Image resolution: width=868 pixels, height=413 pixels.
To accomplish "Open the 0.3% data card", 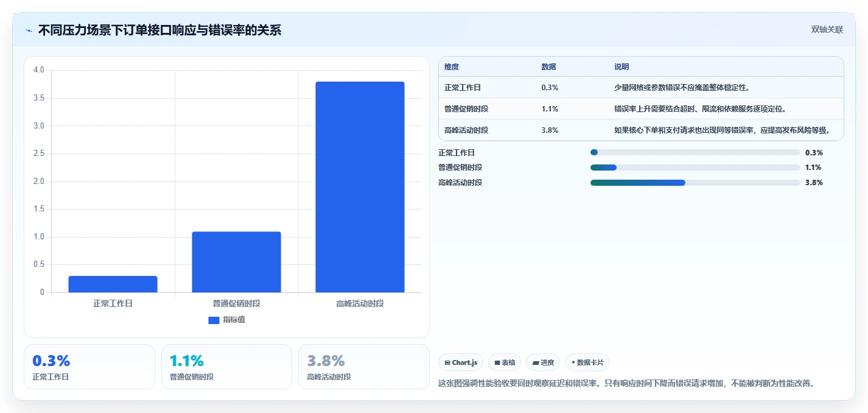I will [89, 367].
